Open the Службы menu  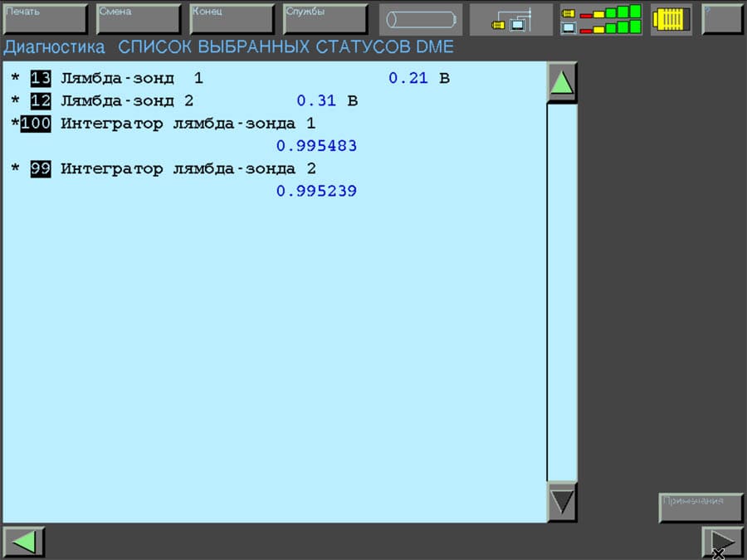pos(325,18)
